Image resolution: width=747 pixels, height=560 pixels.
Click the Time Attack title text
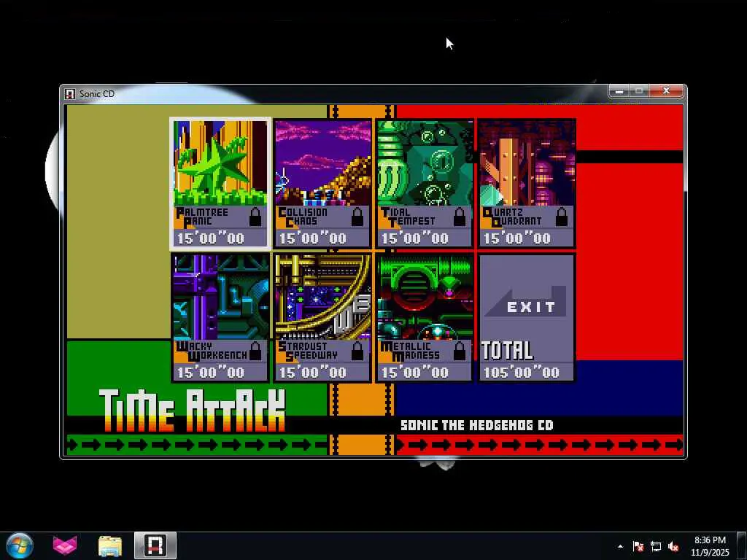[x=192, y=411]
